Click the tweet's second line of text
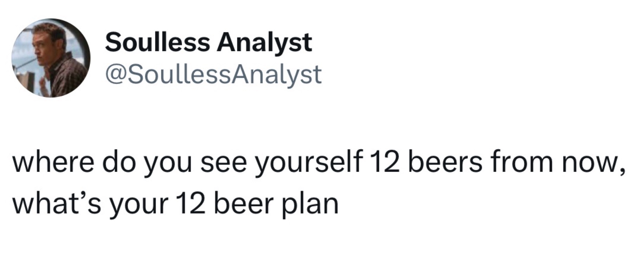 pyautogui.click(x=175, y=204)
